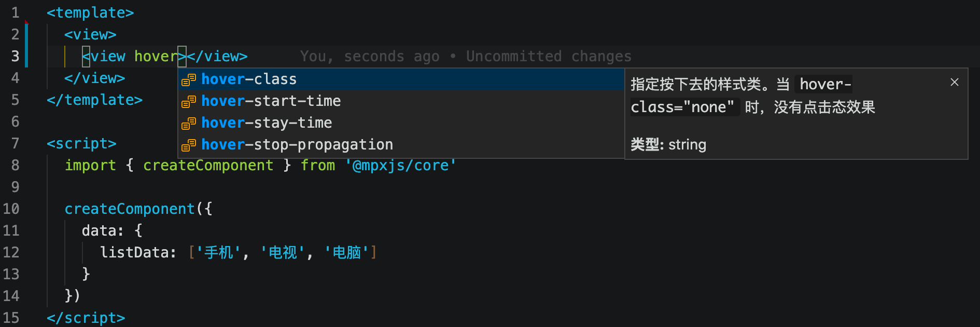
Task: Click the inline code 'class="none"' in docs
Action: tap(682, 107)
